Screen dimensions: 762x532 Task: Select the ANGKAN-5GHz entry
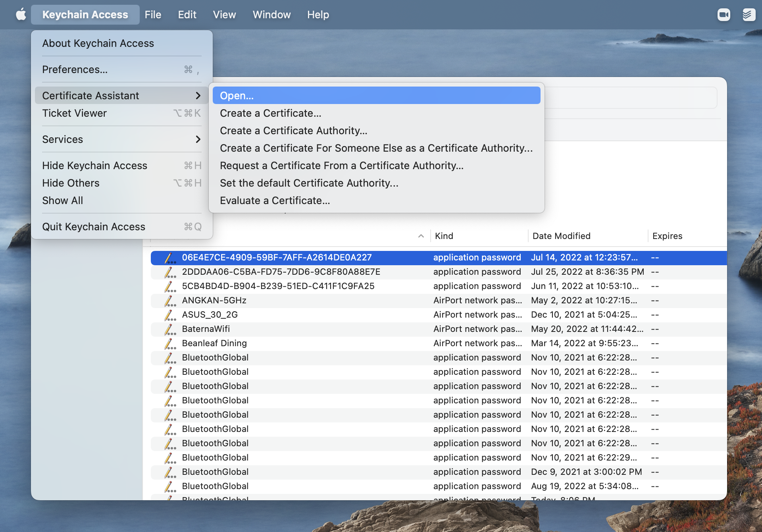pyautogui.click(x=439, y=301)
